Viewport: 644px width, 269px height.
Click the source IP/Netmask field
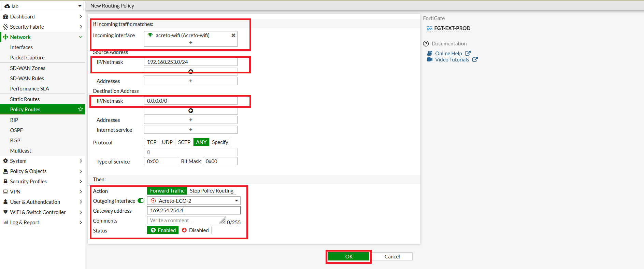click(x=191, y=62)
